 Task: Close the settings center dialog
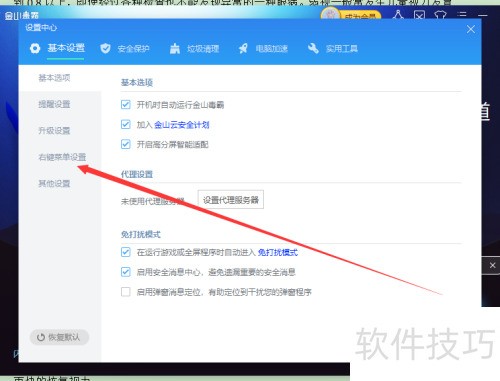point(471,29)
